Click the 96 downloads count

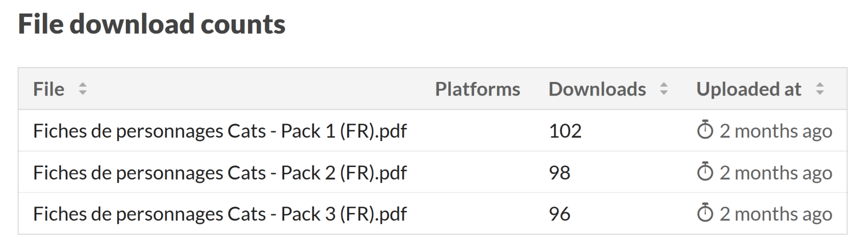pos(559,214)
